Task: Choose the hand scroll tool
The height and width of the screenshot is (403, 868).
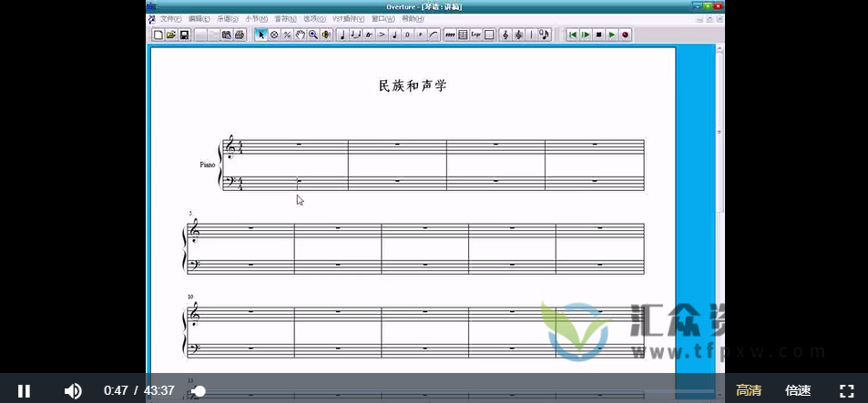Action: 300,35
